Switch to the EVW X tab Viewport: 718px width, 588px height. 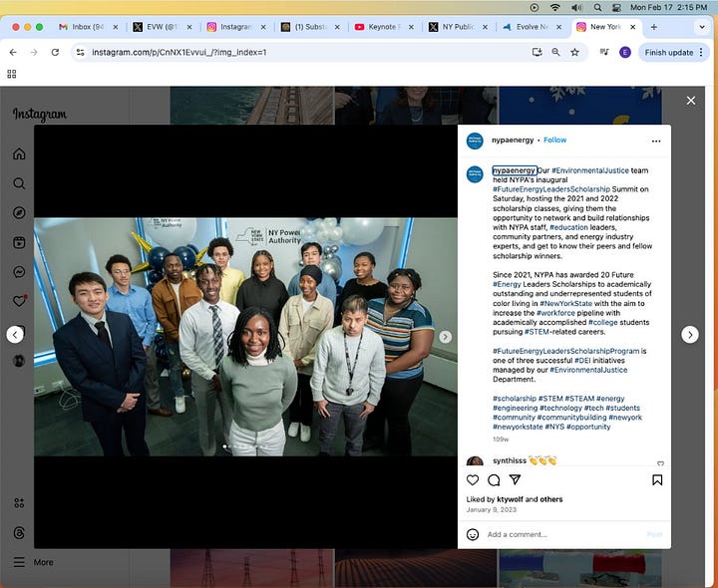point(162,27)
